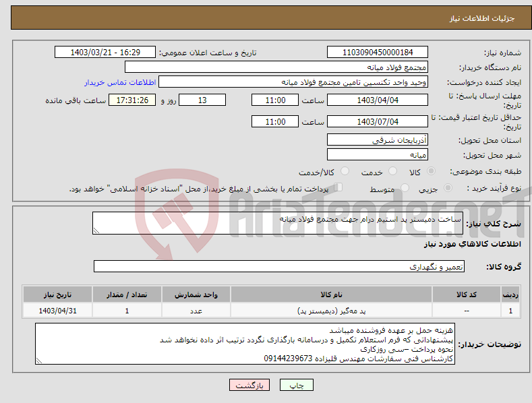The image size is (532, 403).
Task: Select the کالا radio button
Action: [431, 171]
